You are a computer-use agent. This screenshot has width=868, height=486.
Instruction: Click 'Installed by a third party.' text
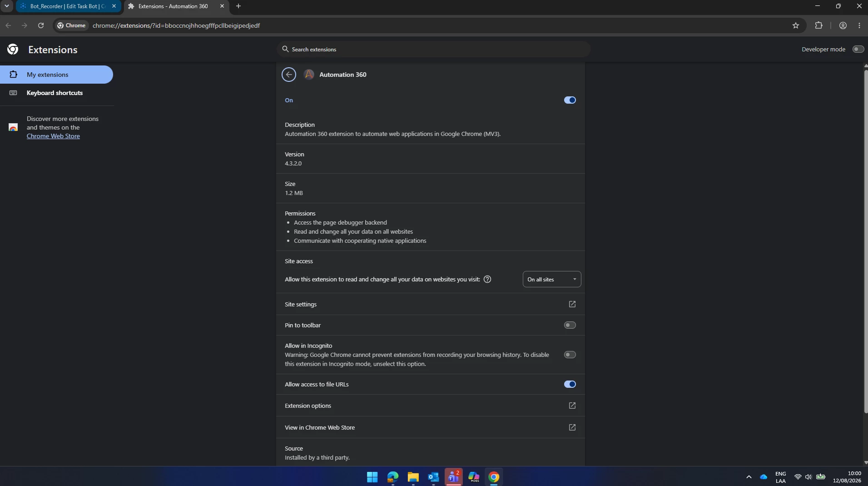317,457
